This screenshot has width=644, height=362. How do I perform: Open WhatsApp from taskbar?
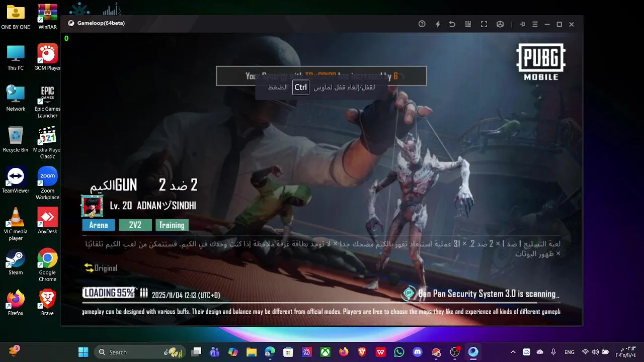pyautogui.click(x=399, y=352)
